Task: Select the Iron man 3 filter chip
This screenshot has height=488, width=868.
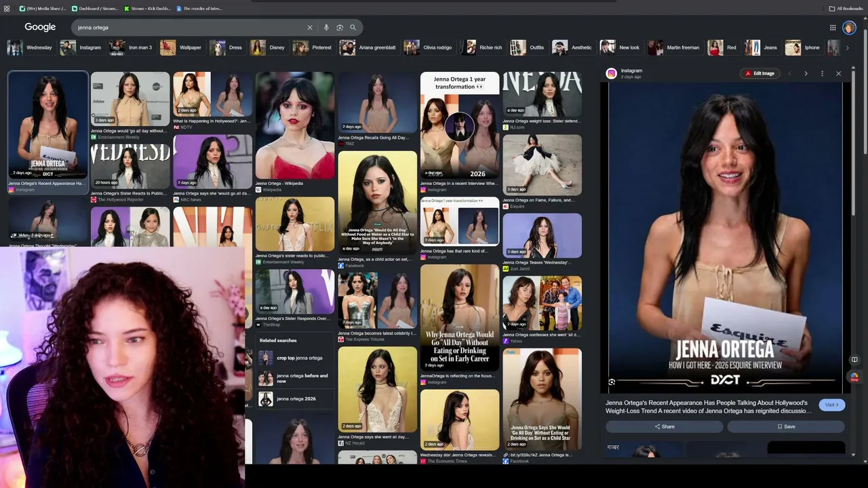Action: click(132, 47)
